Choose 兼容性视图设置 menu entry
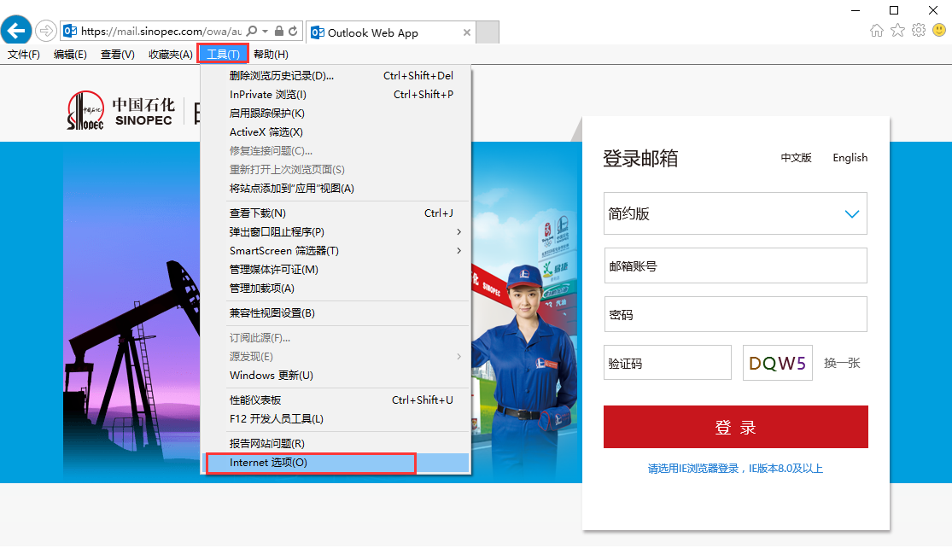 272,313
